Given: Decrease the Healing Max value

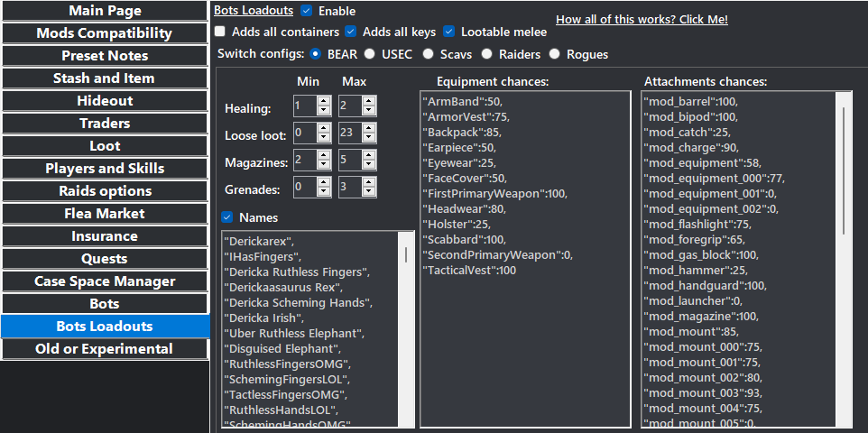Looking at the screenshot, I should [x=368, y=111].
